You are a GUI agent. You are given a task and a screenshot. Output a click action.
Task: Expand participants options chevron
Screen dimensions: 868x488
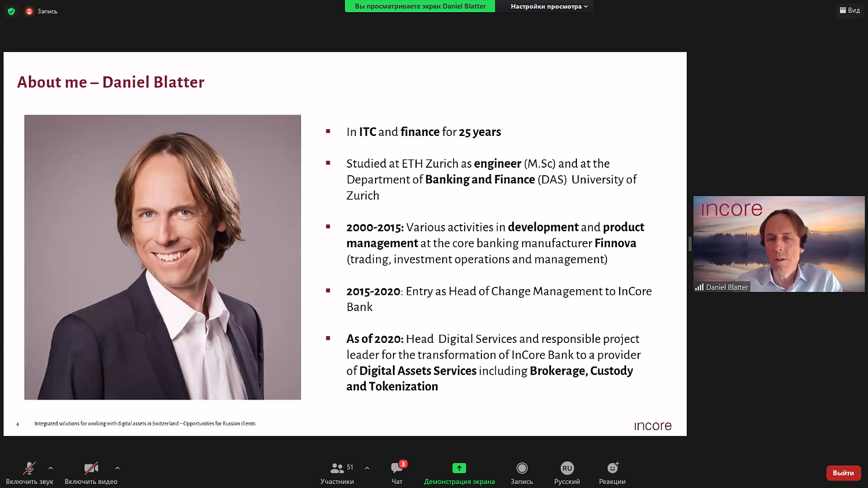click(367, 468)
